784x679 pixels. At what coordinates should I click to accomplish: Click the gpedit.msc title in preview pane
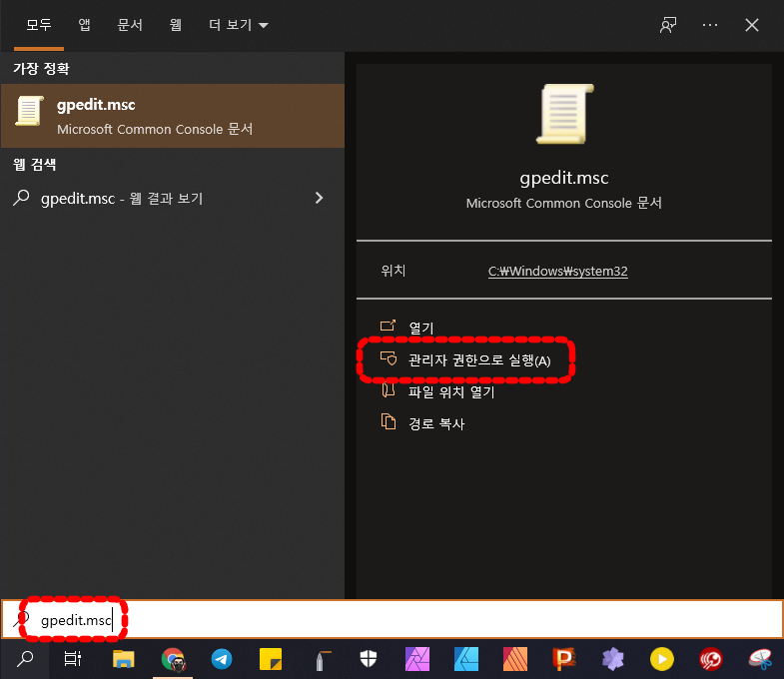[564, 178]
